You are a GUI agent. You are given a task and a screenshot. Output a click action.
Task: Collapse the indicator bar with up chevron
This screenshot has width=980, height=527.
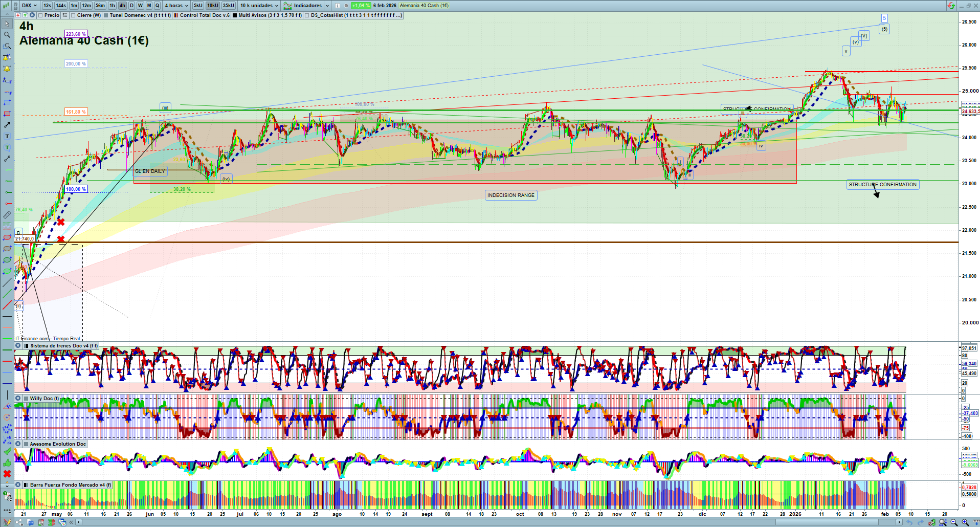click(7, 15)
